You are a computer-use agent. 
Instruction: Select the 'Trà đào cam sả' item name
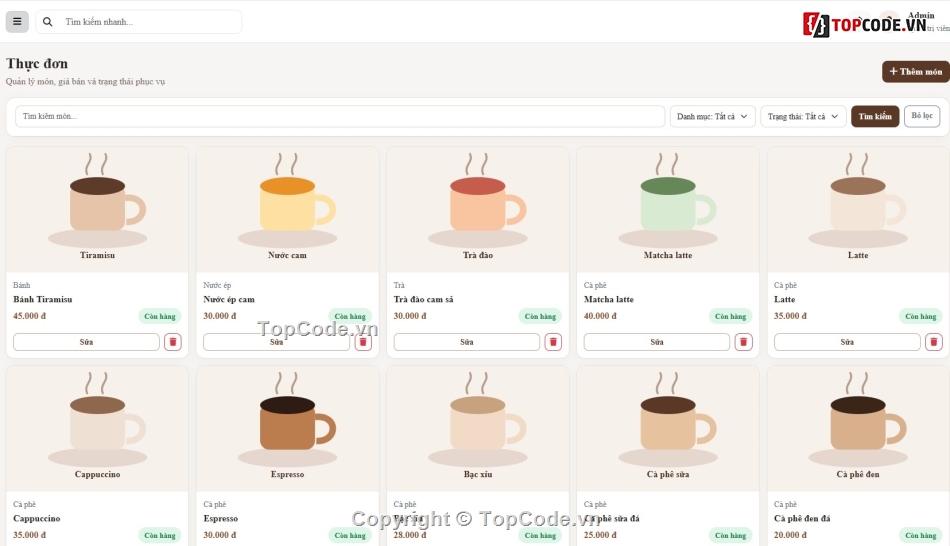424,299
